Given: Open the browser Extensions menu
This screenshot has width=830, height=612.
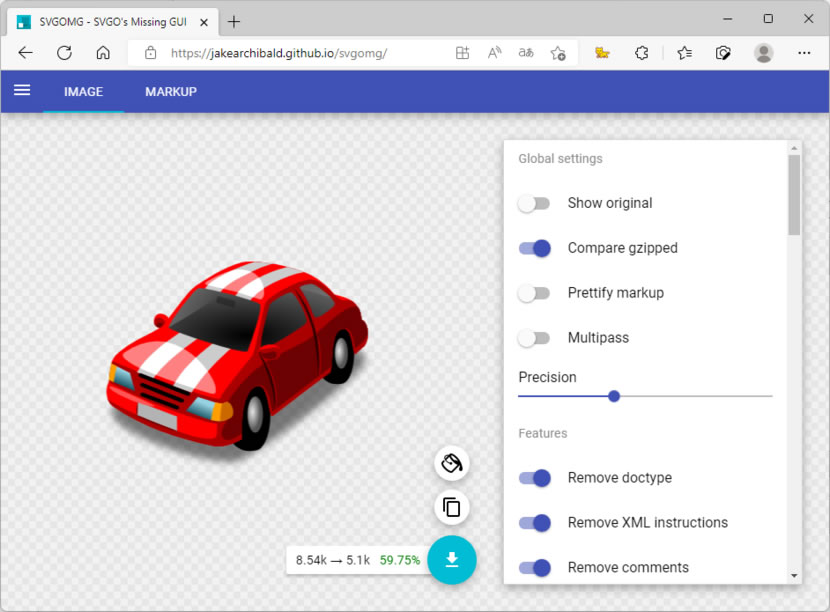Looking at the screenshot, I should pos(642,53).
